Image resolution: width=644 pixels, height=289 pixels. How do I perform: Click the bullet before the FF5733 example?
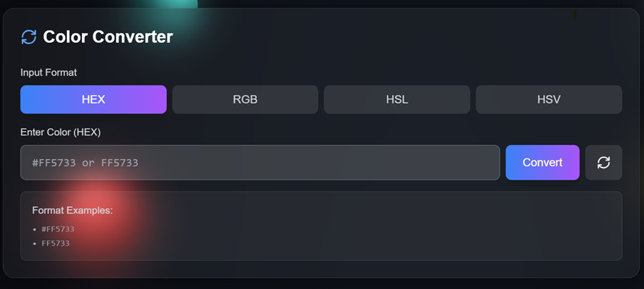pyautogui.click(x=35, y=243)
